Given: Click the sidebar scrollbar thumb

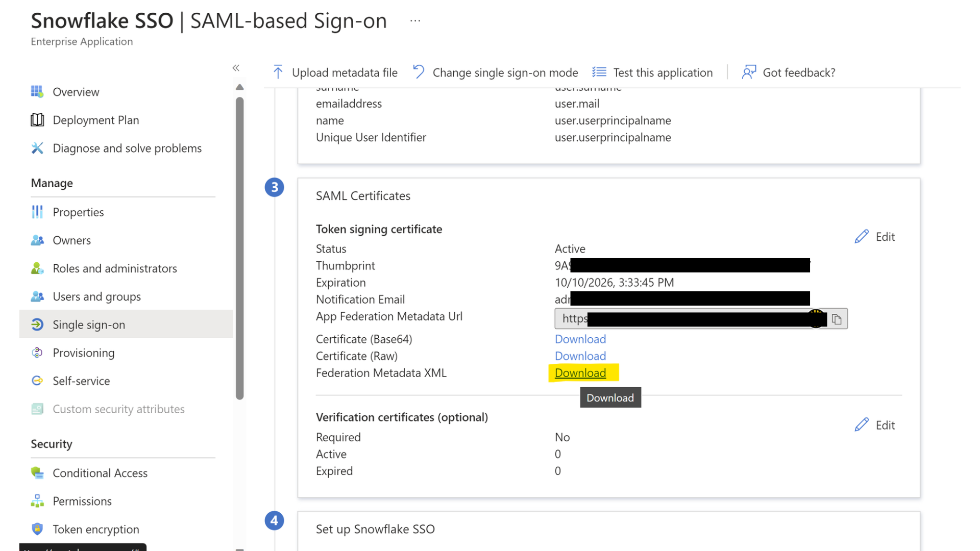Looking at the screenshot, I should [x=239, y=248].
